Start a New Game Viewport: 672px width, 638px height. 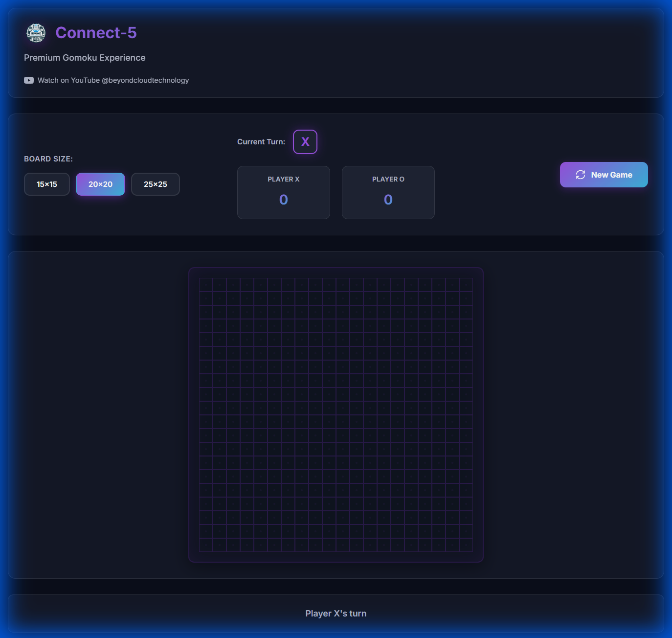[604, 175]
